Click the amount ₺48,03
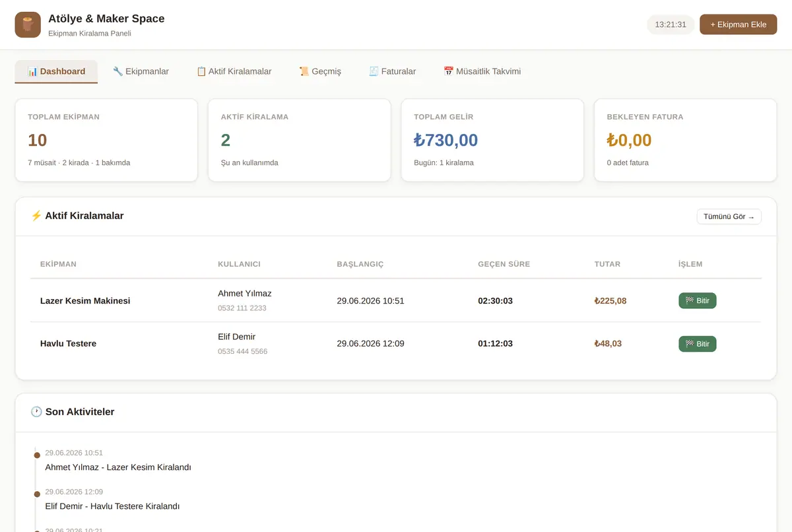The width and height of the screenshot is (792, 532). pyautogui.click(x=607, y=344)
